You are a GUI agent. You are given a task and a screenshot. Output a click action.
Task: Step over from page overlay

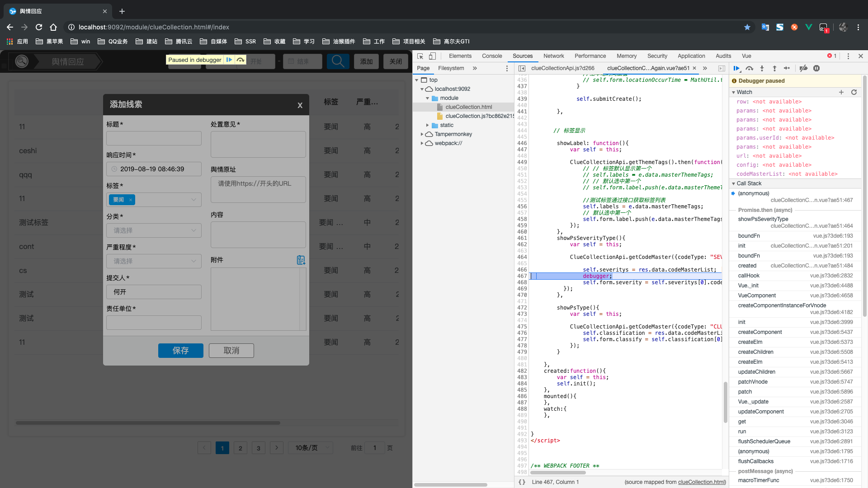tap(241, 60)
